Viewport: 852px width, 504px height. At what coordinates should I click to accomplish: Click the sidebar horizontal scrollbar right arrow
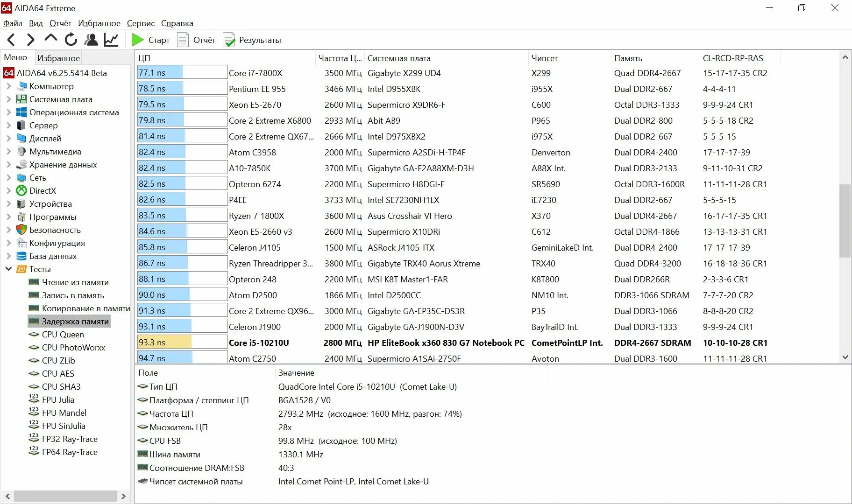click(123, 496)
